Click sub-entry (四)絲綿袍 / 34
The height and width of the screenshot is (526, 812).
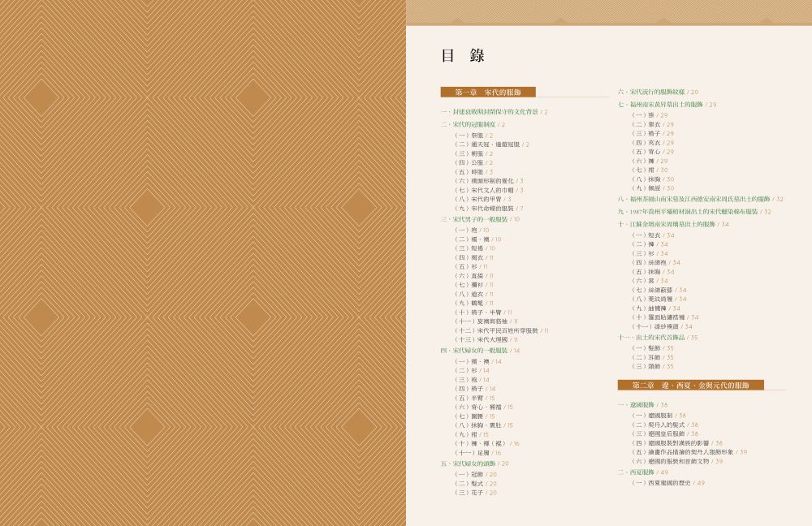655,262
